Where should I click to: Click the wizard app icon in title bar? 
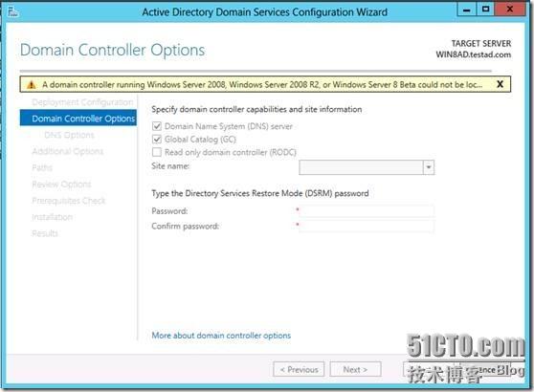pyautogui.click(x=13, y=11)
